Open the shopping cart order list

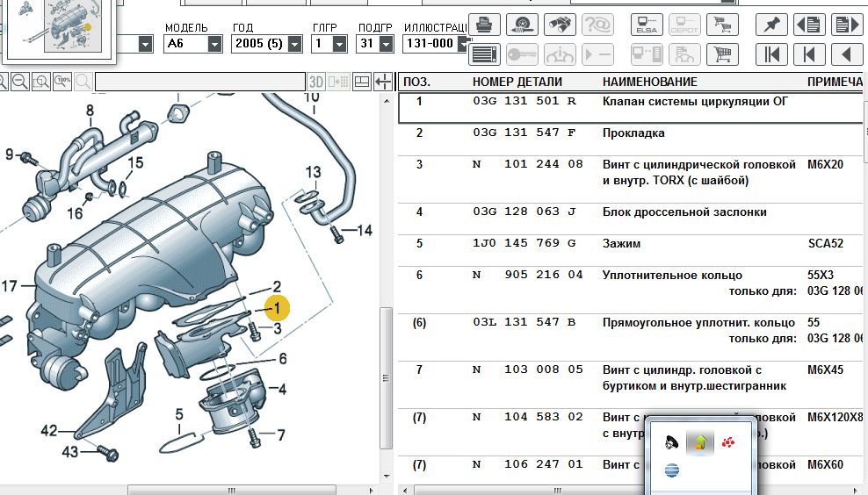(x=722, y=55)
